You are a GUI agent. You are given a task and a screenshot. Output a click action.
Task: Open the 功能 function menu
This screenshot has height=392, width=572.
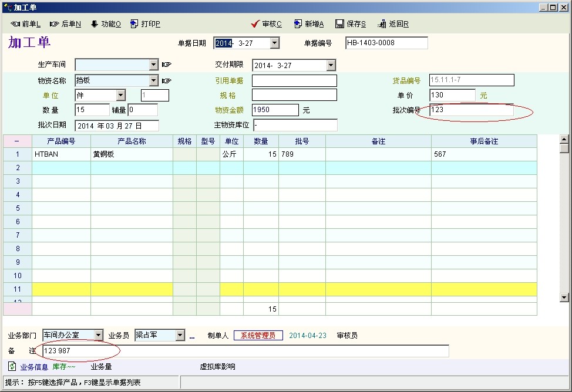click(x=105, y=24)
